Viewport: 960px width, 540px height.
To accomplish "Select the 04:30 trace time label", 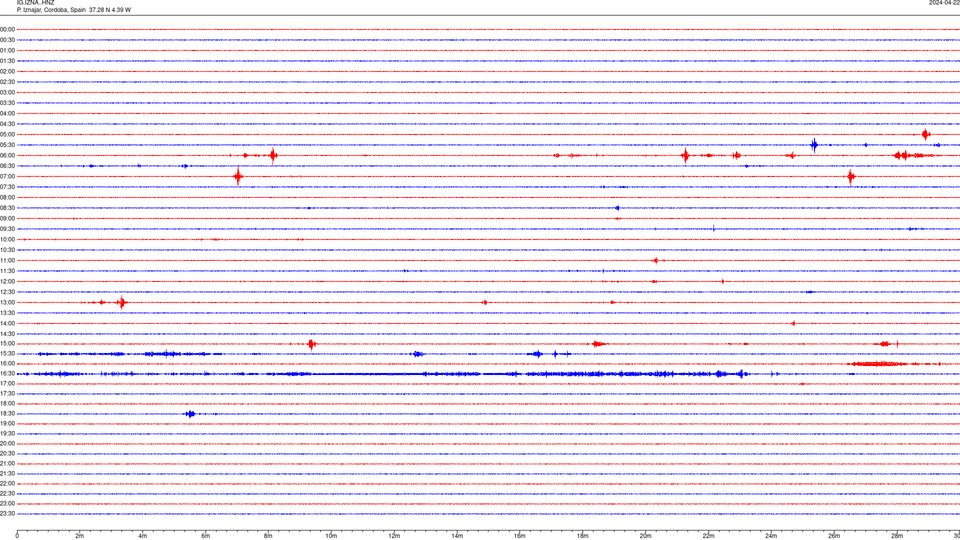I will 7,124.
